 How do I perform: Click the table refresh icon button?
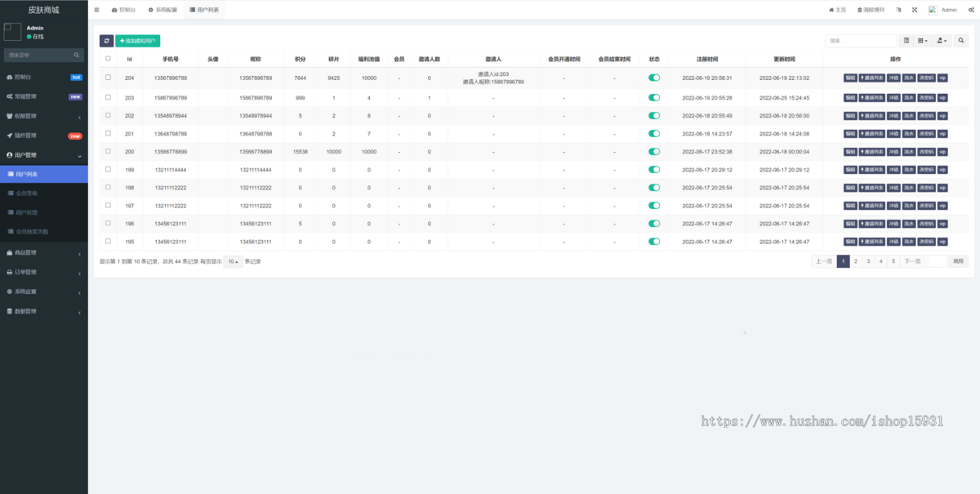106,41
